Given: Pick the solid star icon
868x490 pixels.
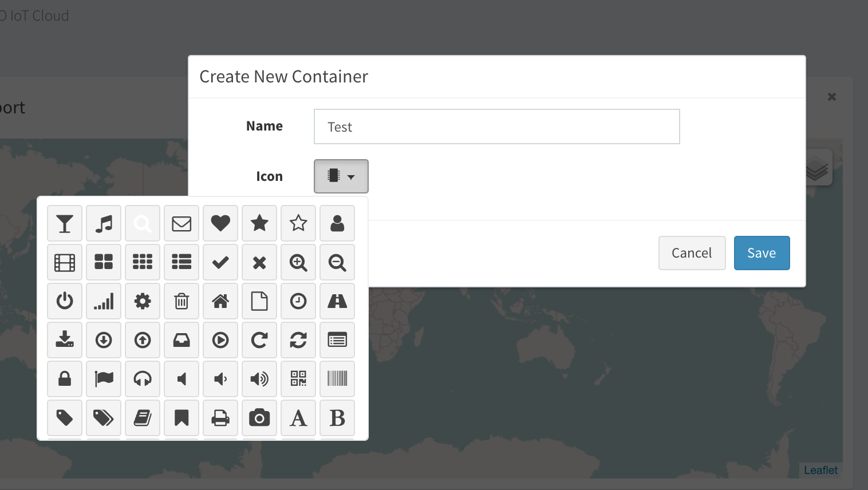Looking at the screenshot, I should click(x=259, y=223).
